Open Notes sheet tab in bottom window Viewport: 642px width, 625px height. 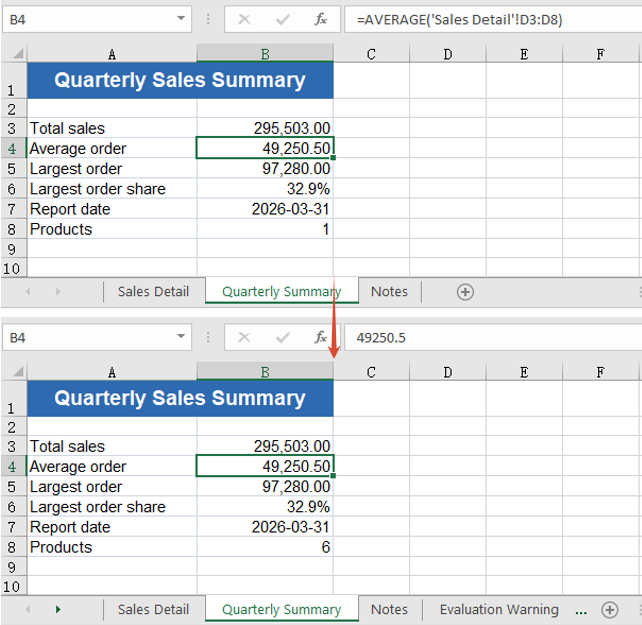click(x=389, y=609)
